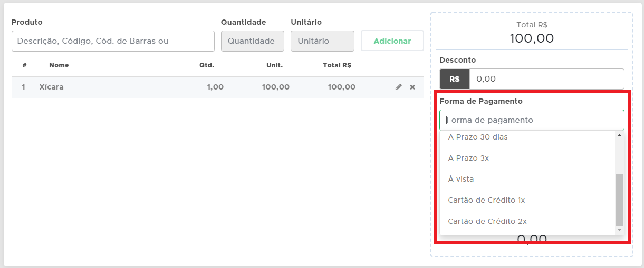Click the Unitário price input field
Image resolution: width=644 pixels, height=268 pixels.
(x=322, y=41)
